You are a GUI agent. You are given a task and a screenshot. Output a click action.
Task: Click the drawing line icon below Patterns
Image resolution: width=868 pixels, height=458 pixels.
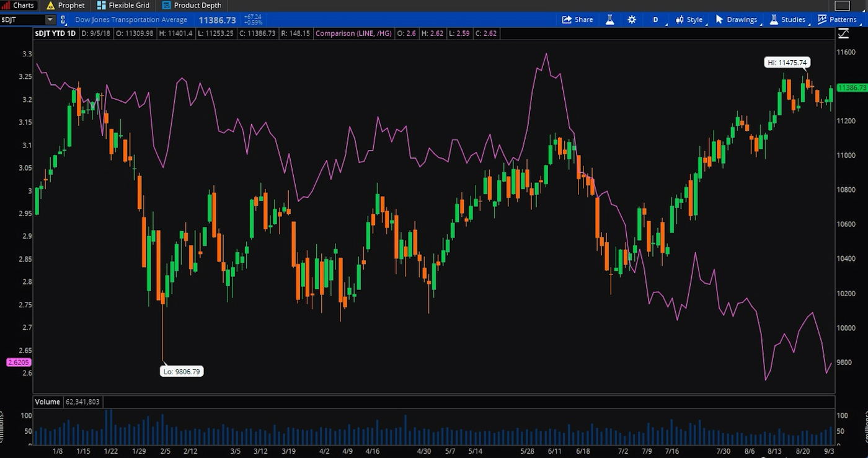point(842,33)
